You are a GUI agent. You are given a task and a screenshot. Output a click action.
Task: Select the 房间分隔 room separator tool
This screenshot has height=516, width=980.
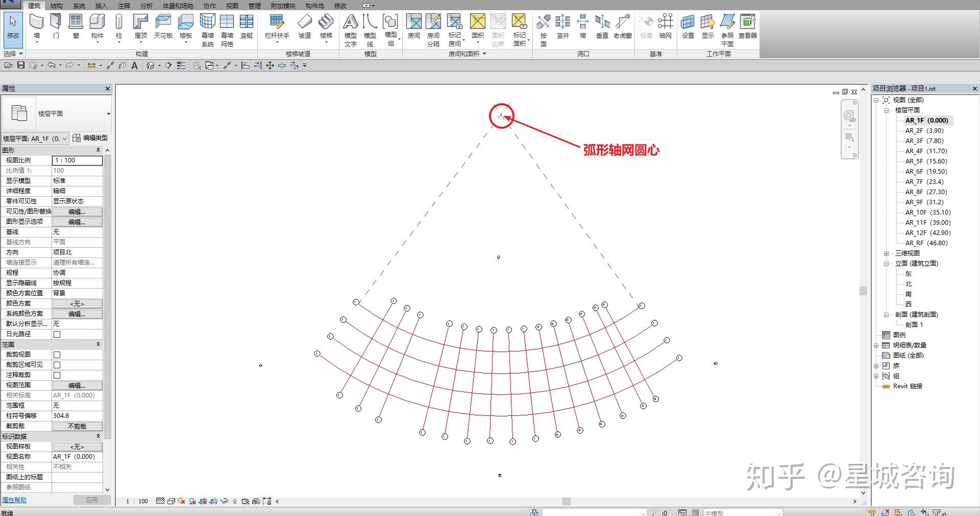[433, 30]
